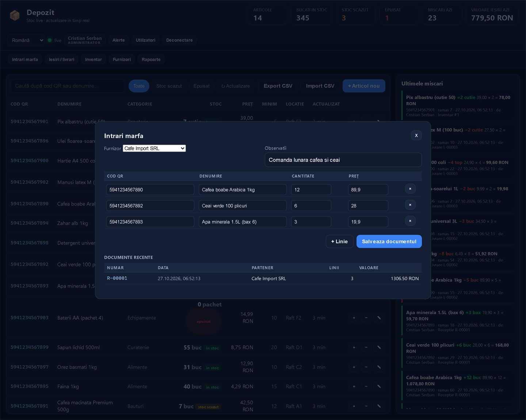Image resolution: width=526 pixels, height=420 pixels.
Task: Switch to Iesiri / livrari tab
Action: click(61, 60)
